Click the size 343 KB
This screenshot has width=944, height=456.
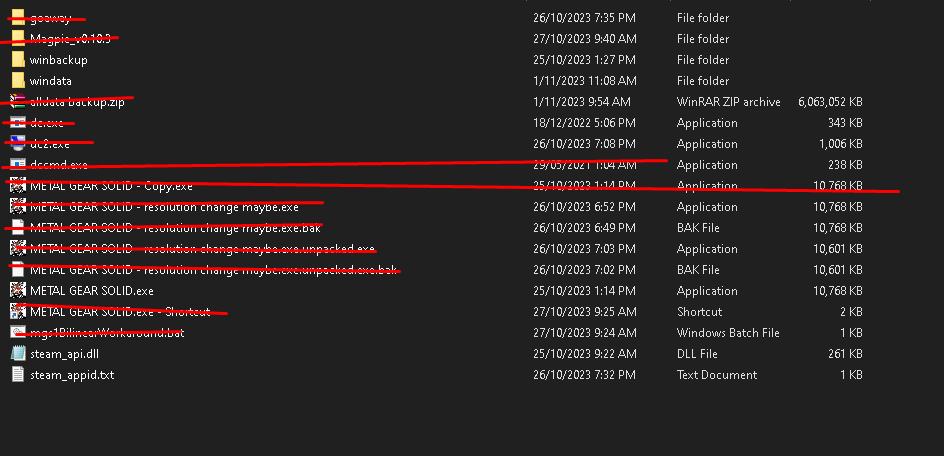pyautogui.click(x=845, y=123)
